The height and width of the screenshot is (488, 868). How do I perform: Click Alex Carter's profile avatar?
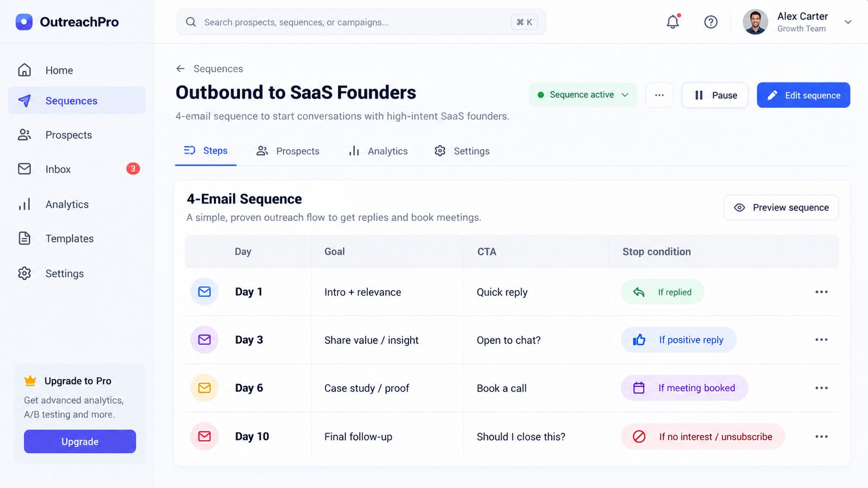[755, 22]
